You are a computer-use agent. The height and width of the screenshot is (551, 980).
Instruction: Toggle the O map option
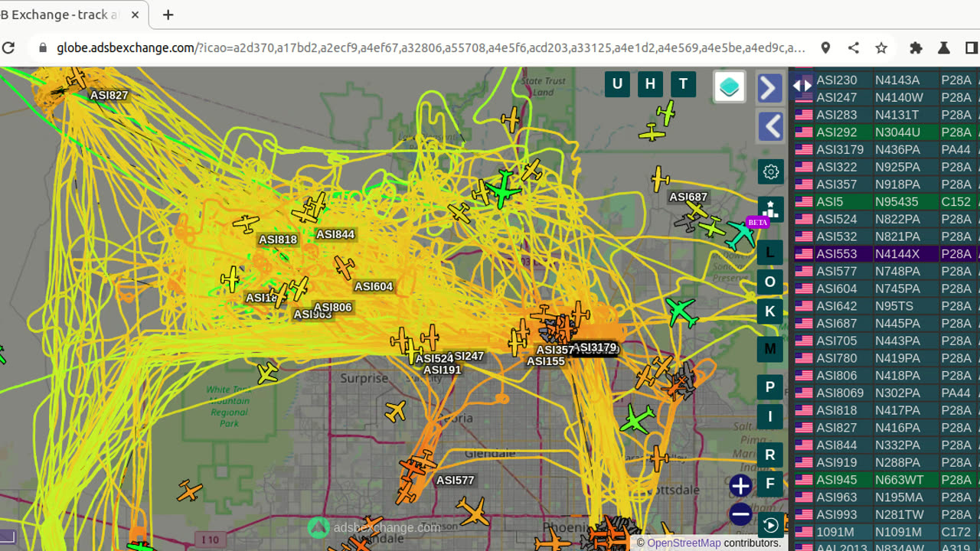[x=770, y=282]
